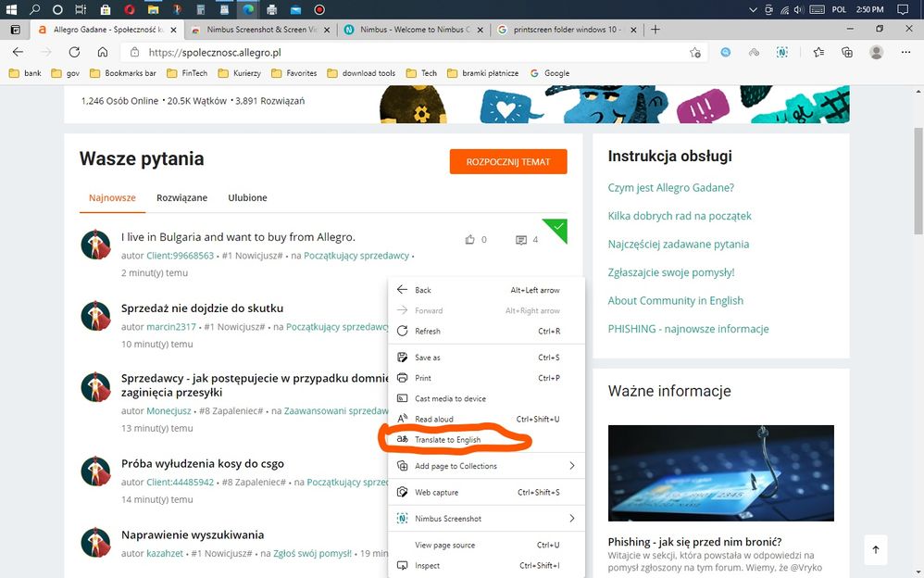Close the Allegro Gadane tab
This screenshot has width=924, height=578.
pos(173,30)
